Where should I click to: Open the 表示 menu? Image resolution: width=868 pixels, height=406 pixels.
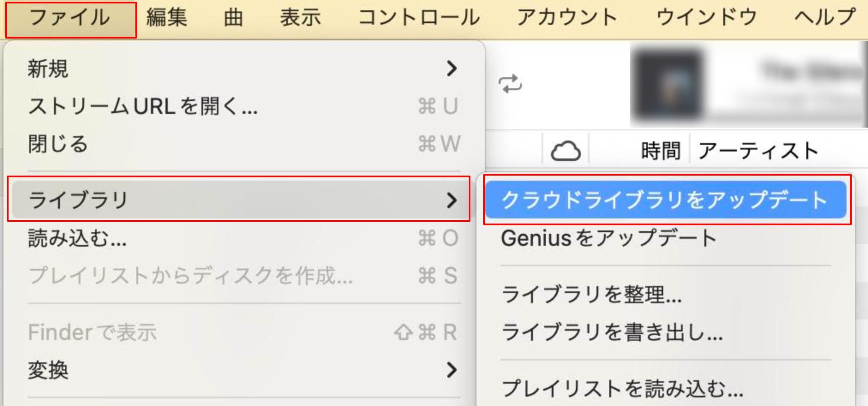tap(300, 17)
